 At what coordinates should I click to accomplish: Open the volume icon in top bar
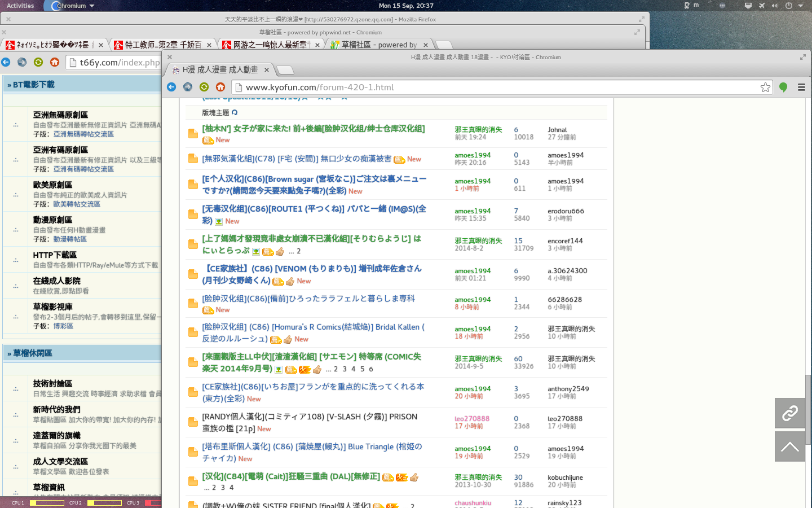coord(775,6)
